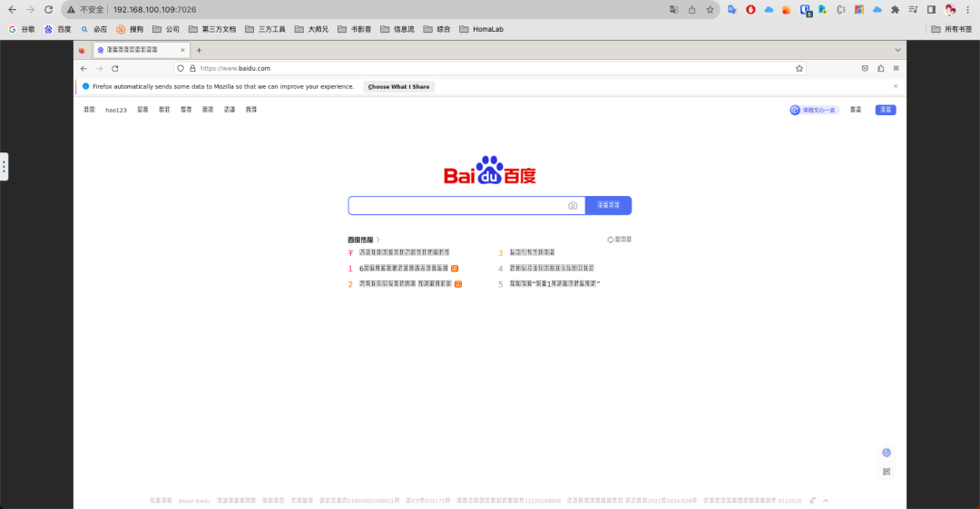Open the orange RSS feed extension icon

point(787,9)
